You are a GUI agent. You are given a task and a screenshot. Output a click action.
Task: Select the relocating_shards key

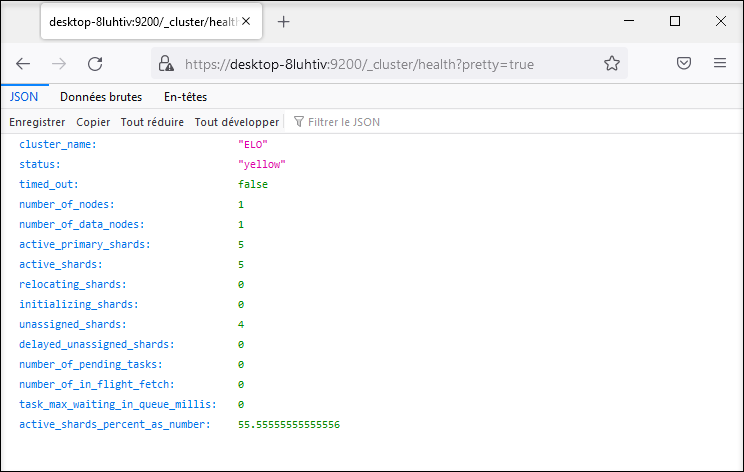(73, 284)
